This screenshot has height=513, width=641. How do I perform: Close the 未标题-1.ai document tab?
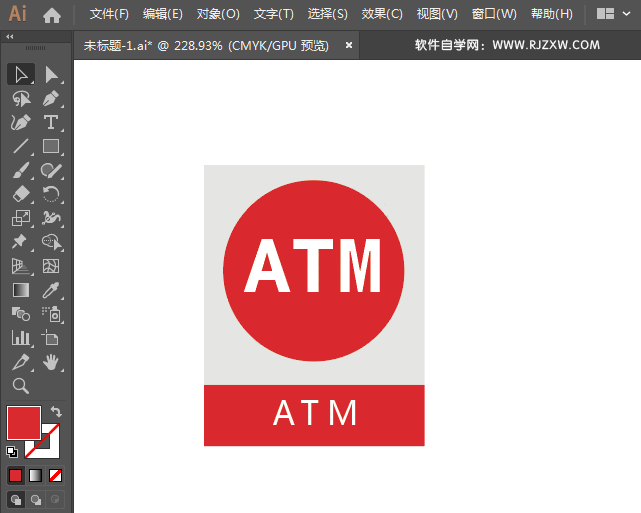click(349, 45)
